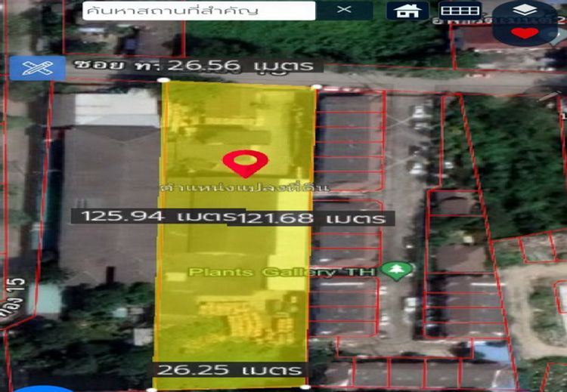
Task: Open the home building icon
Action: tap(407, 11)
